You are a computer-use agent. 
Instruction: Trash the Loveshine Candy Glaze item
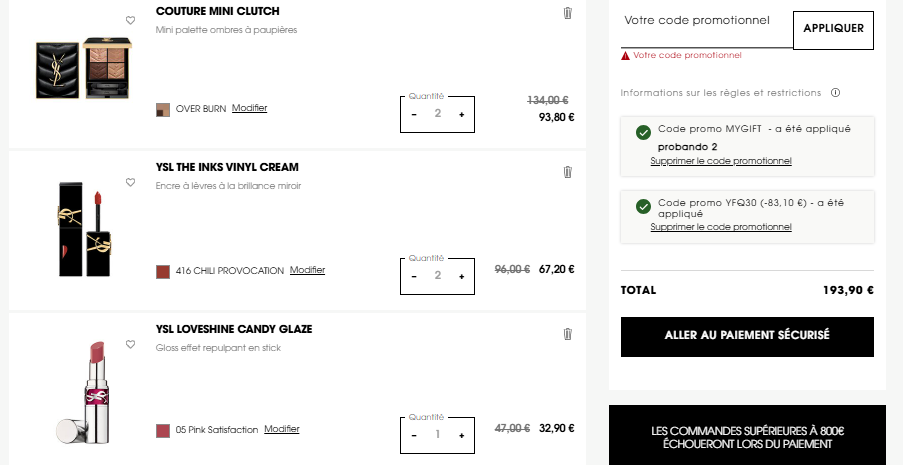567,334
